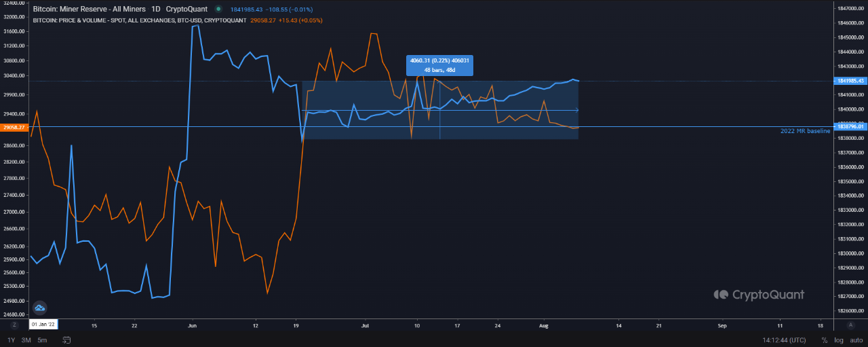Viewport: 868px width, 347px height.
Task: Click the 1826000.00 right axis label
Action: point(851,311)
